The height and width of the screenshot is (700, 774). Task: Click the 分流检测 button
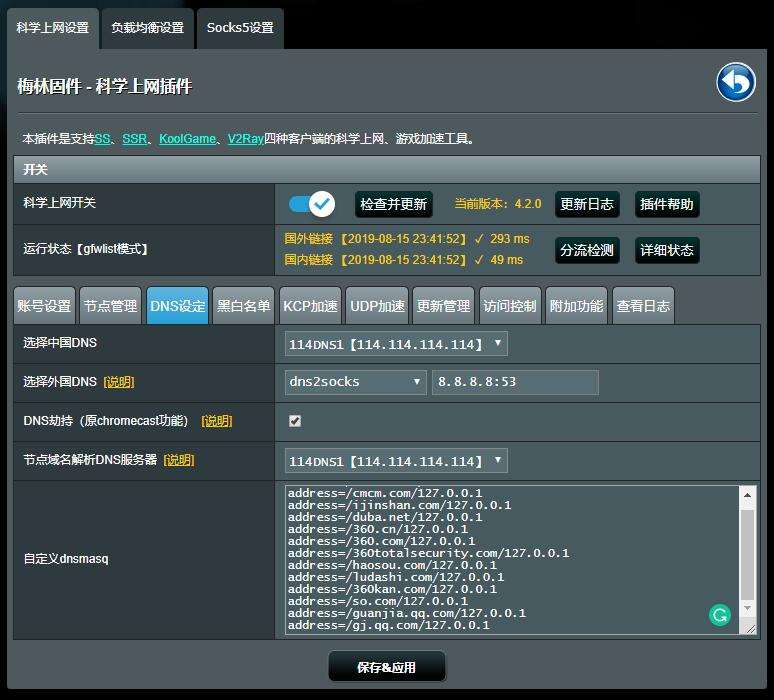[x=586, y=250]
